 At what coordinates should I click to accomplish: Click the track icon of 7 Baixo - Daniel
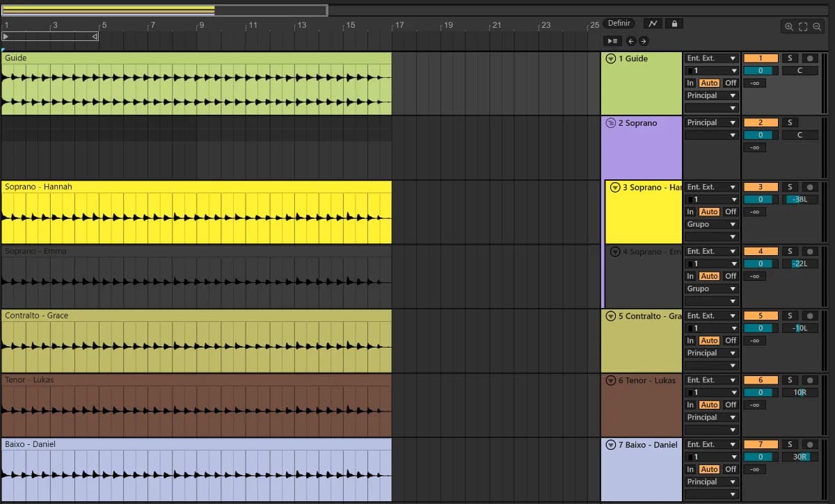[x=611, y=445]
